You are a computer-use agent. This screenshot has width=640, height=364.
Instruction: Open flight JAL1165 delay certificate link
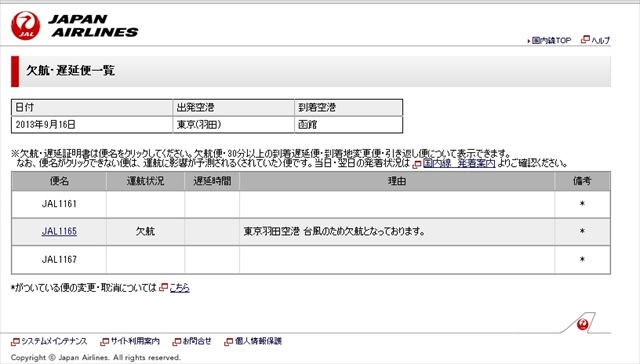(x=59, y=231)
